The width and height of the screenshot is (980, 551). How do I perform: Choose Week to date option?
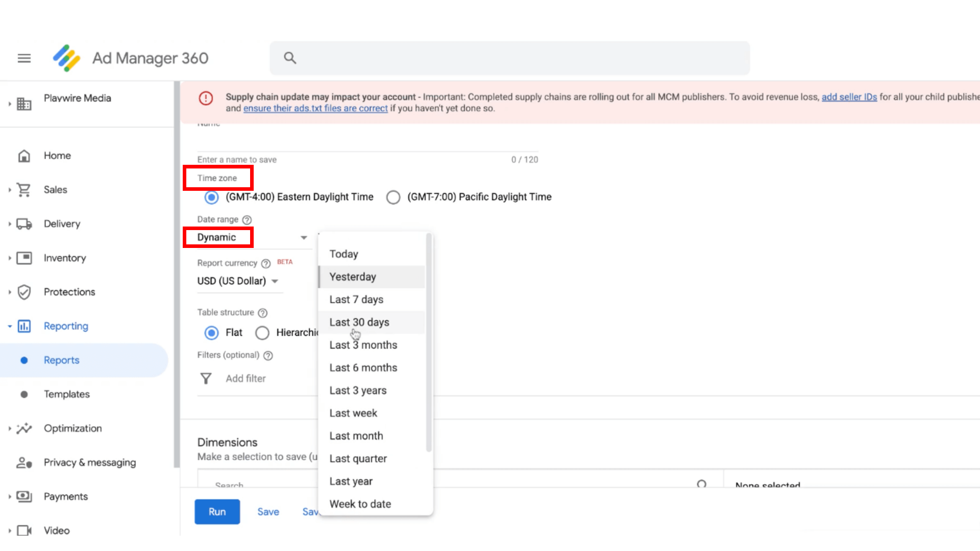360,504
